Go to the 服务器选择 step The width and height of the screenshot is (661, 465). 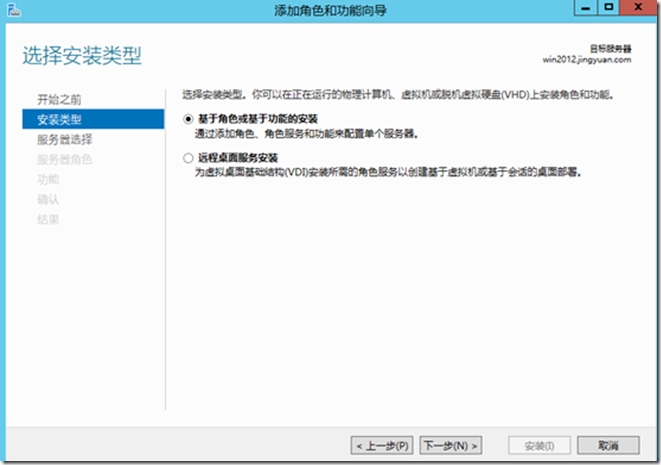64,140
